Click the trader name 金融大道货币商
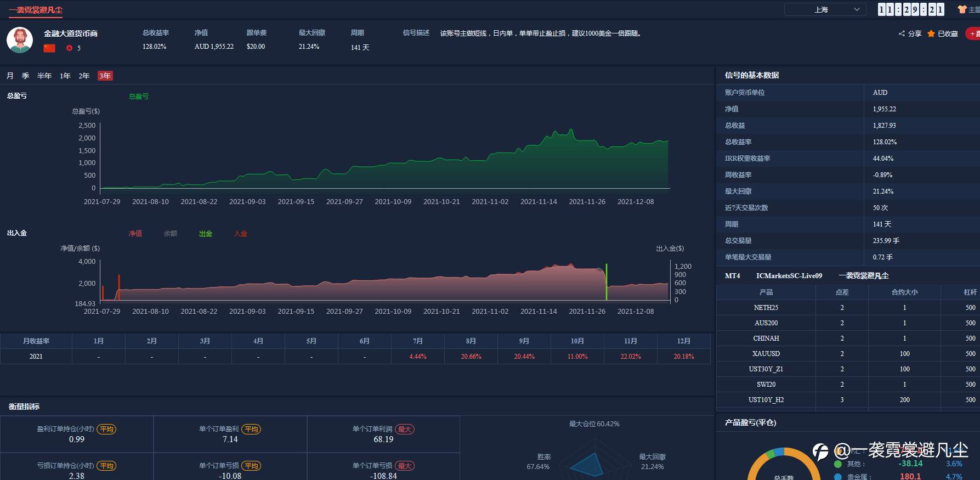The image size is (980, 480). [x=71, y=33]
